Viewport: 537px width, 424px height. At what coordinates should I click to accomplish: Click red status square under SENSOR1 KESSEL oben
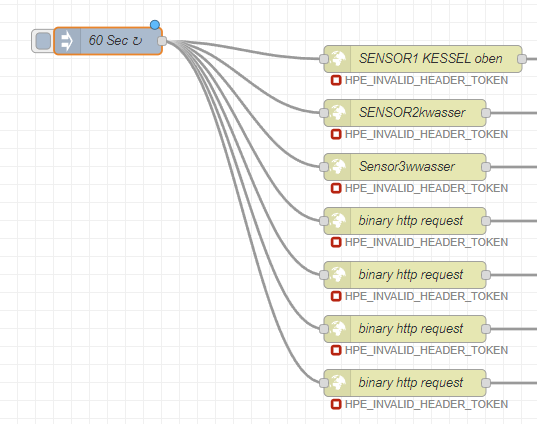(x=336, y=80)
